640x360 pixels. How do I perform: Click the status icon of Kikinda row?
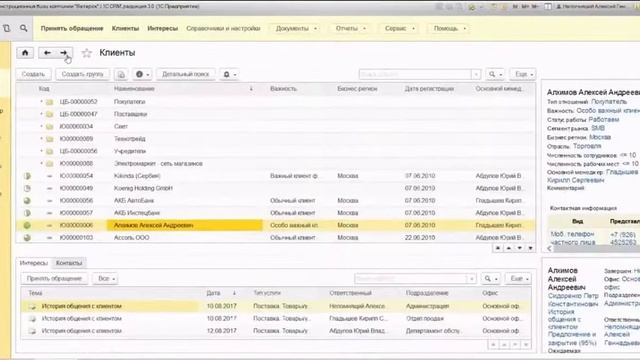pyautogui.click(x=27, y=176)
